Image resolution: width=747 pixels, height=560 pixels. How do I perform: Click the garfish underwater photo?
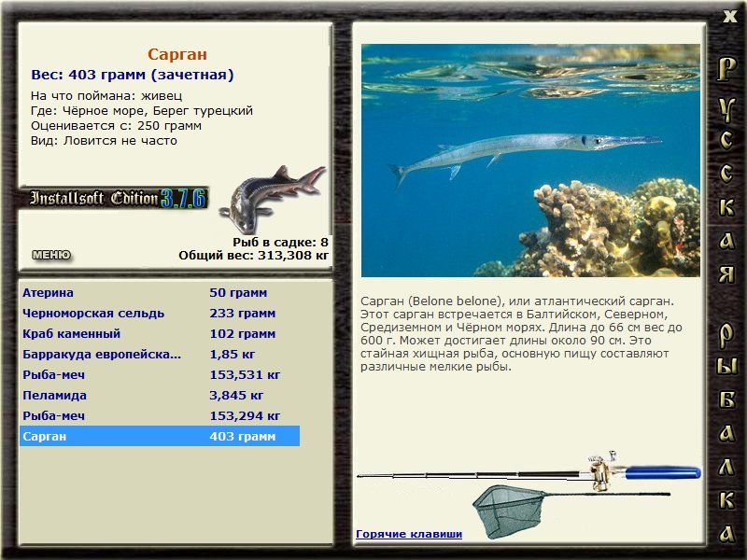coord(530,161)
